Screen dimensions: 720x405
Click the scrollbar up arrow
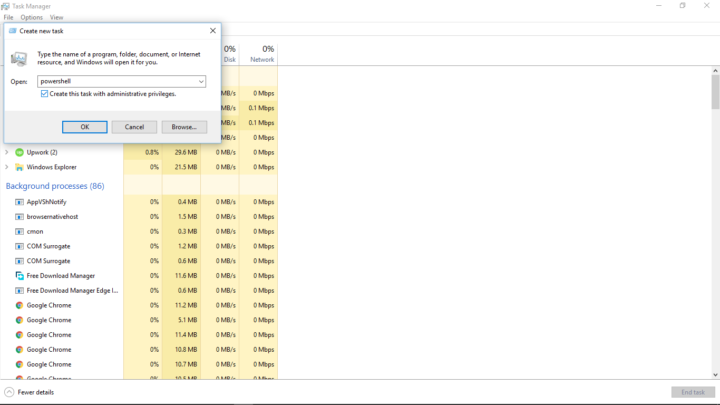point(715,71)
